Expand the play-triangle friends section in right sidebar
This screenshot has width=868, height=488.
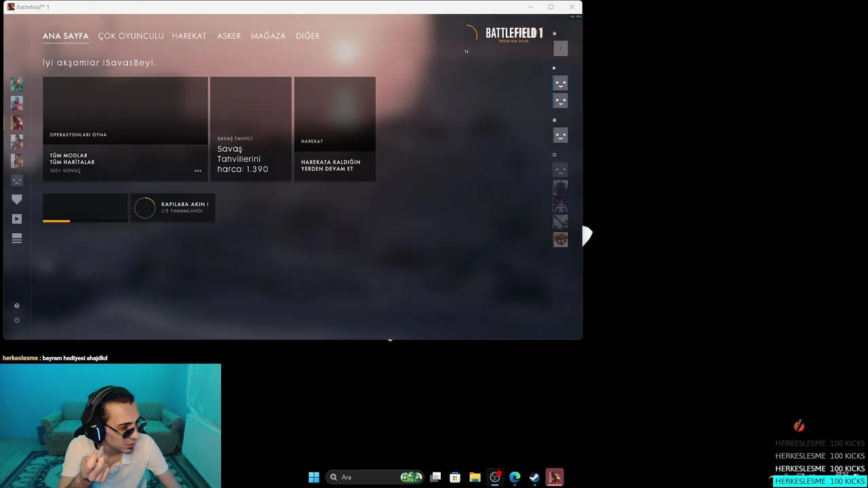[554, 68]
